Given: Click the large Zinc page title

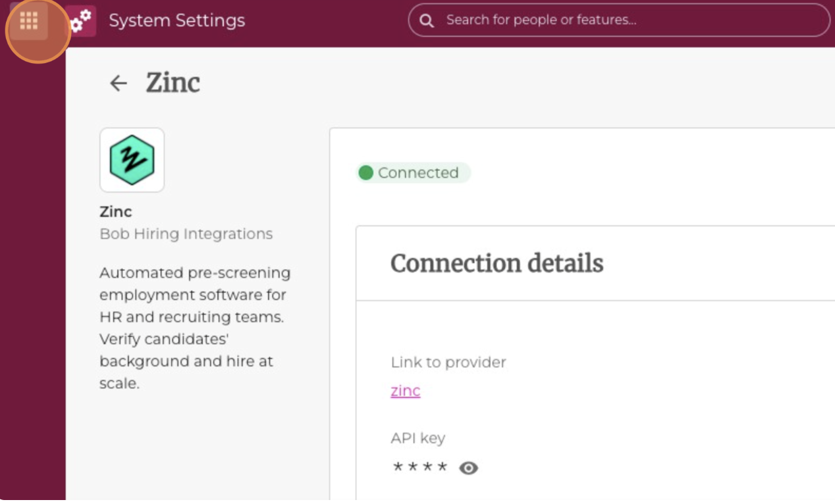Looking at the screenshot, I should pyautogui.click(x=173, y=83).
